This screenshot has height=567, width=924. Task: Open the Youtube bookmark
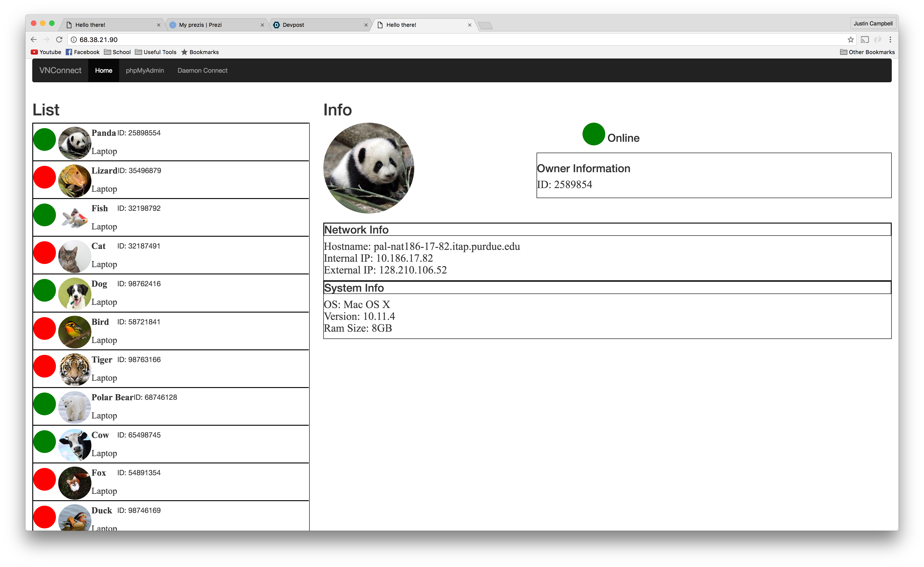[46, 52]
